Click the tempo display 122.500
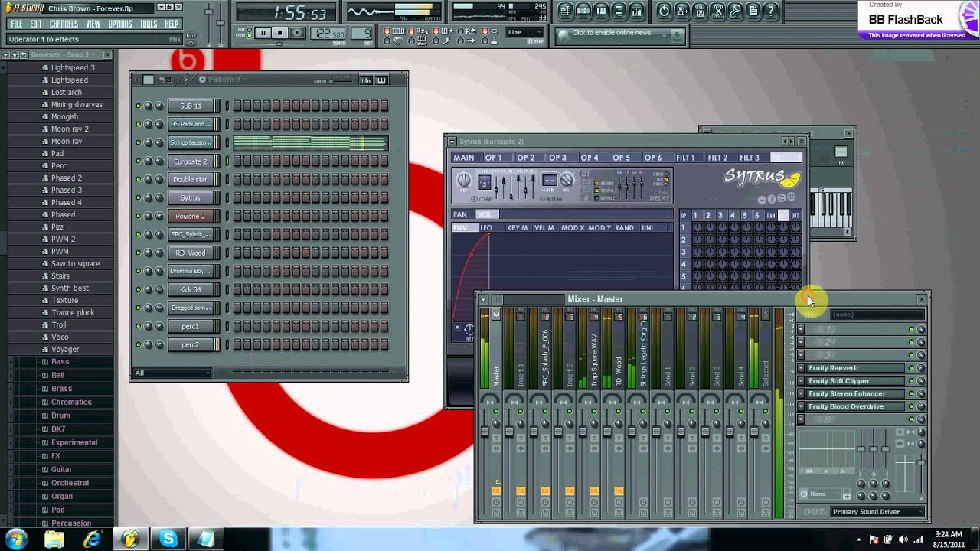This screenshot has width=980, height=551. coord(328,33)
